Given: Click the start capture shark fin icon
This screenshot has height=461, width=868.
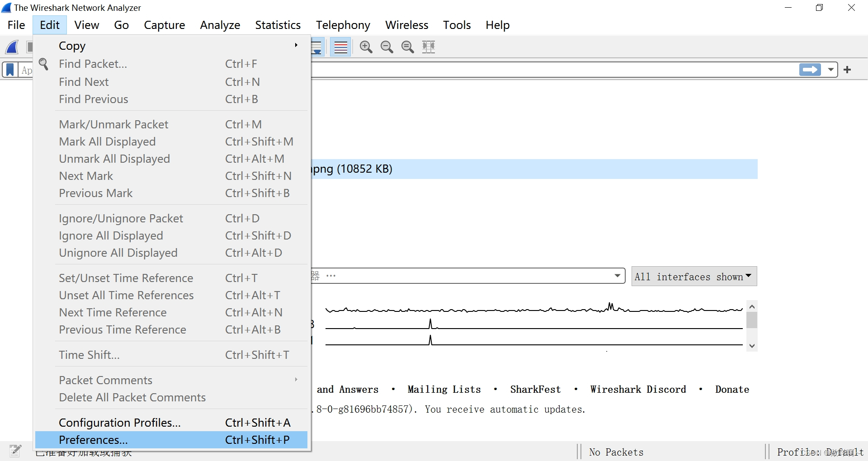Looking at the screenshot, I should pyautogui.click(x=12, y=47).
